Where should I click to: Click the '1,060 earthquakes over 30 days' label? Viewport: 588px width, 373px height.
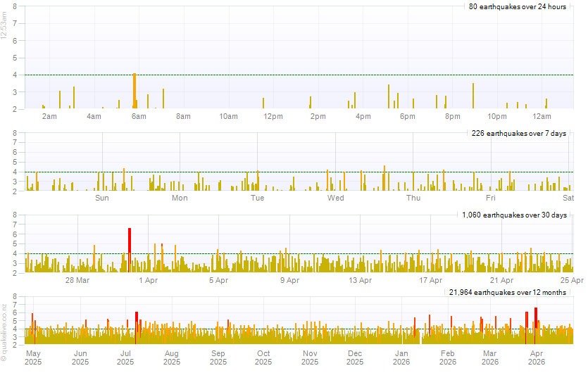(513, 215)
